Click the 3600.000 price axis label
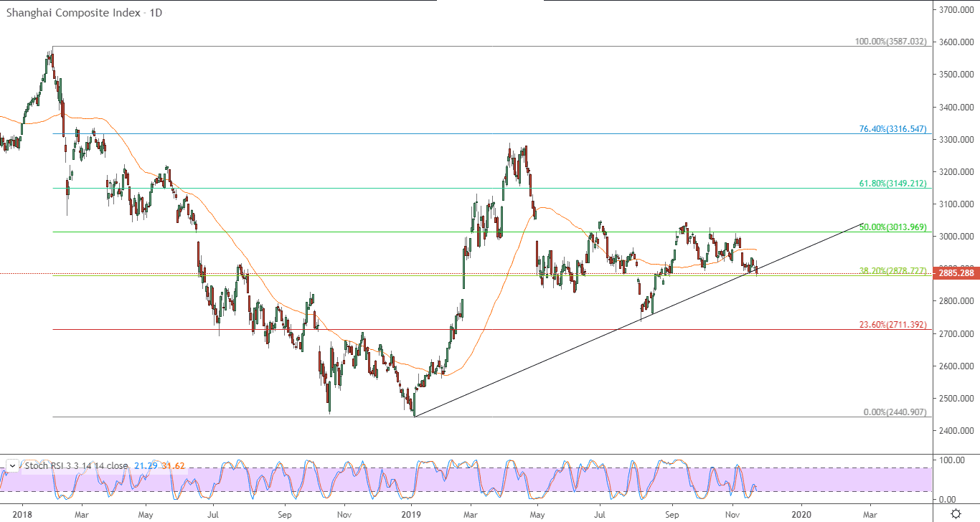 click(956, 42)
